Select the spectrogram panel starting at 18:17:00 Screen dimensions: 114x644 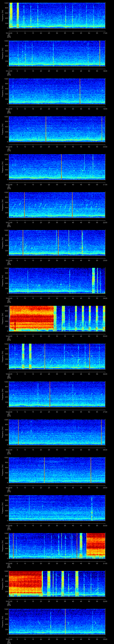[x=57, y=53]
